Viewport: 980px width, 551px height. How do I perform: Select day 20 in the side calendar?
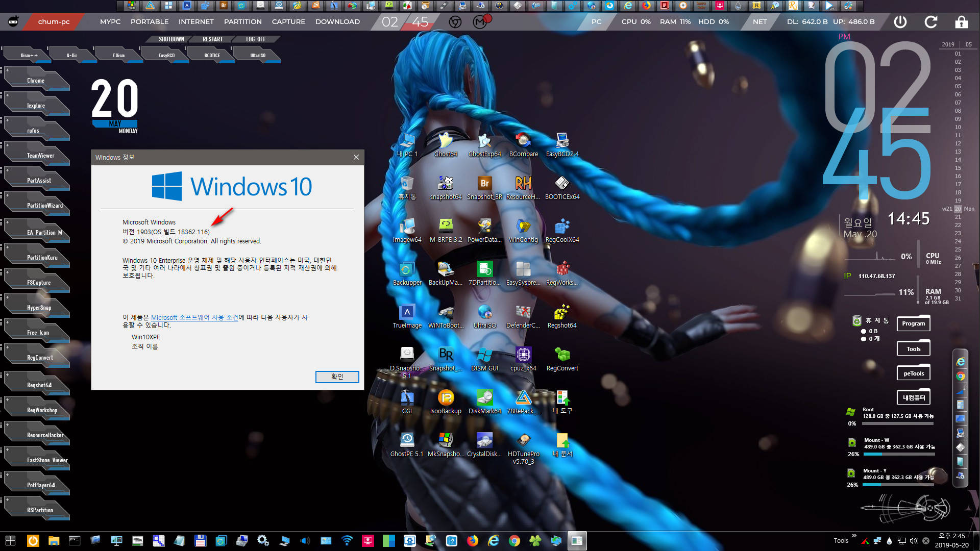pyautogui.click(x=958, y=209)
